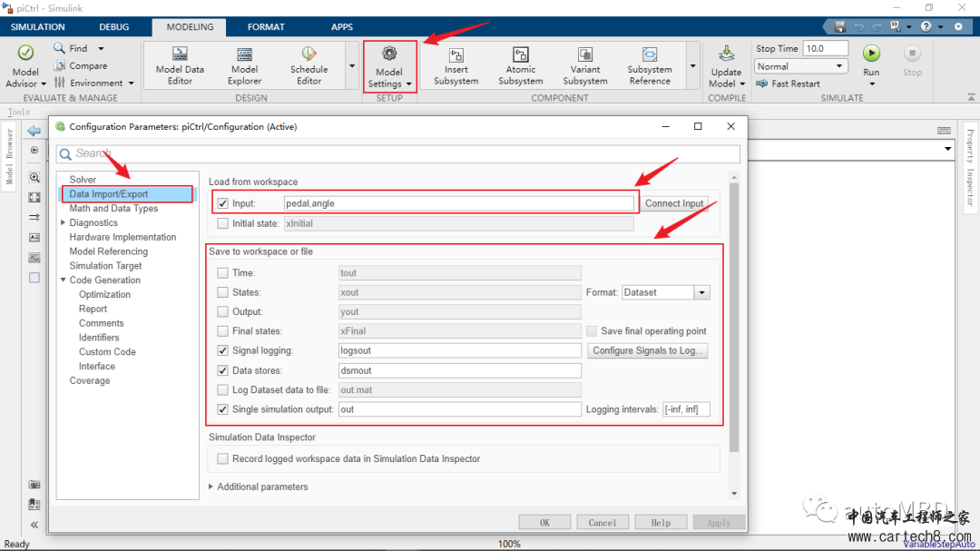Click the Connect Input button

[x=673, y=203]
